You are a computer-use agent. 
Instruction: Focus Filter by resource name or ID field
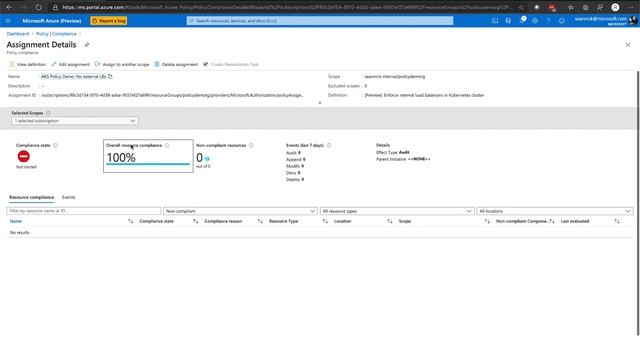tap(84, 211)
